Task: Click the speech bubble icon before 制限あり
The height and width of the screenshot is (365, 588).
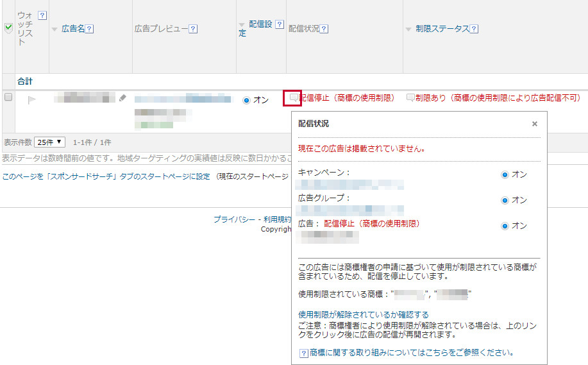Action: 410,98
